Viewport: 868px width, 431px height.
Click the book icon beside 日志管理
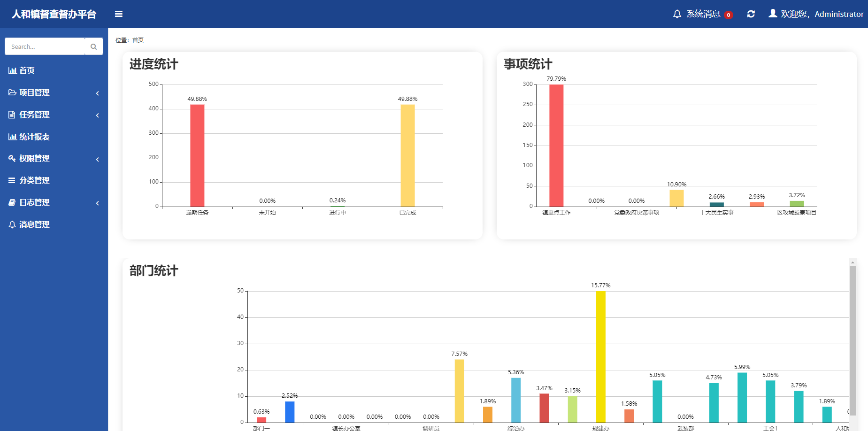click(12, 202)
